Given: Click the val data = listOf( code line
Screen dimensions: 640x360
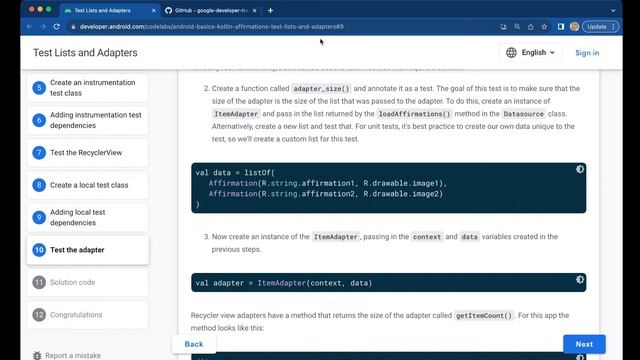Looking at the screenshot, I should (235, 173).
